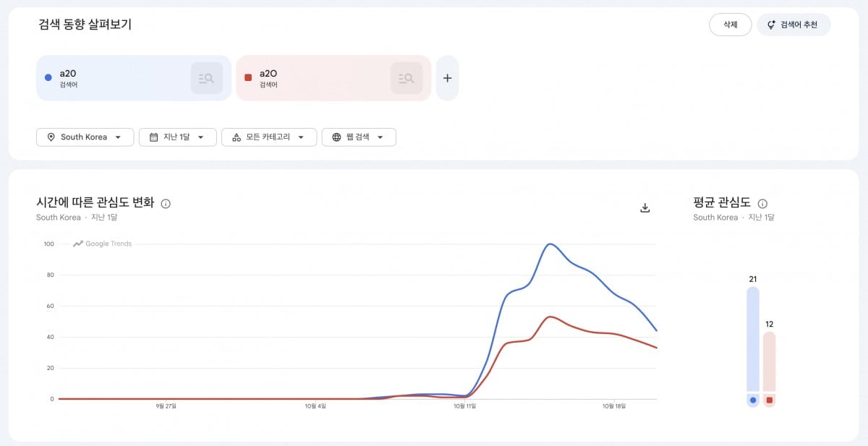
Task: Select the blue a20 search term chip
Action: coord(134,78)
